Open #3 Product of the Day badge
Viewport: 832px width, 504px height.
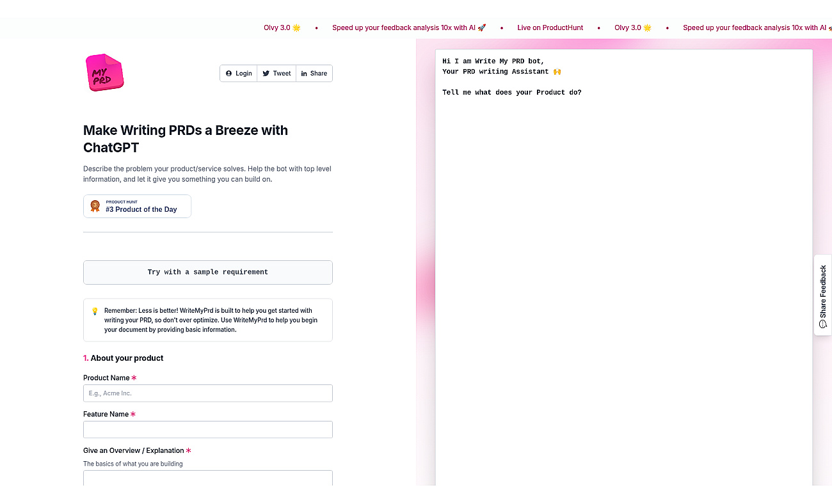[137, 206]
